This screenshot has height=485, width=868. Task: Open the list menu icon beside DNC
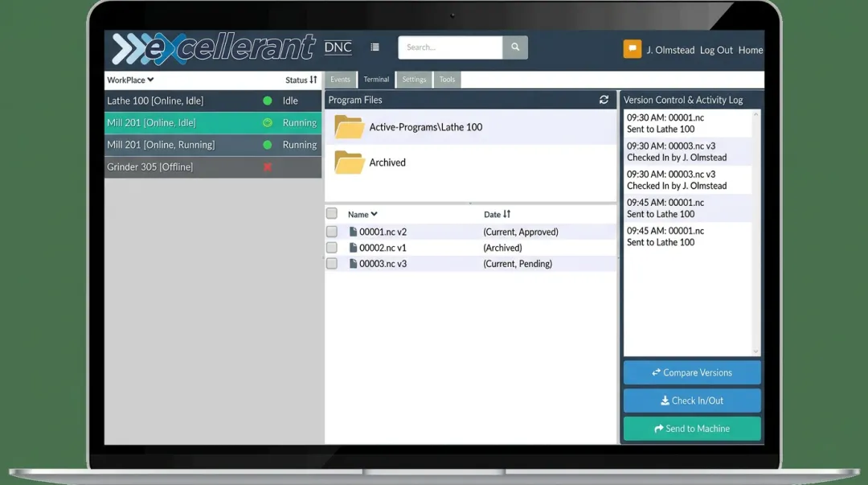(375, 47)
